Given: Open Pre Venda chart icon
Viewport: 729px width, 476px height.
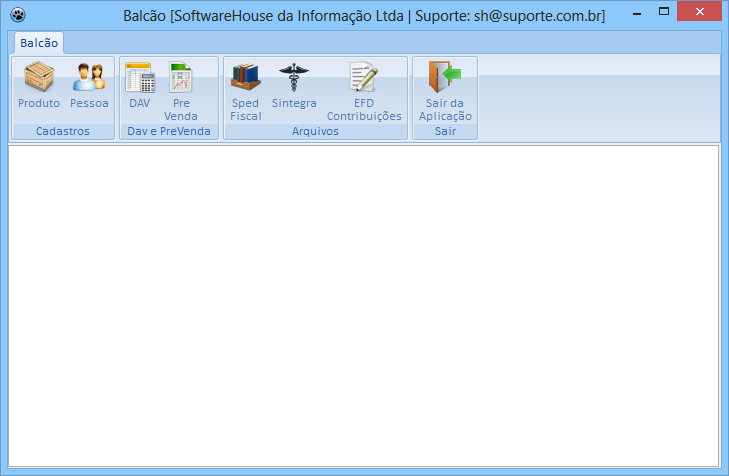Looking at the screenshot, I should click(181, 77).
